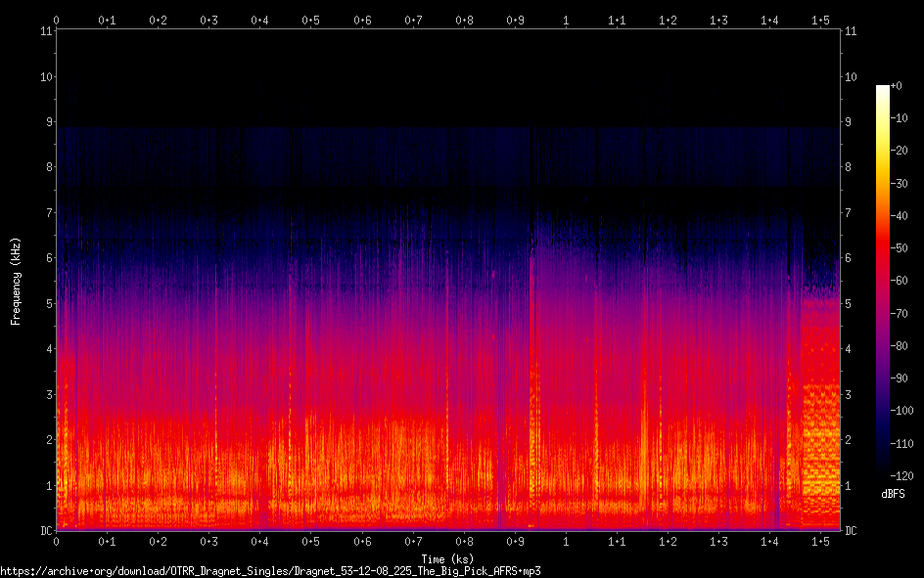Click the 5 kHz label on right axis
Viewport: 924px width, 578px height.
coord(849,304)
